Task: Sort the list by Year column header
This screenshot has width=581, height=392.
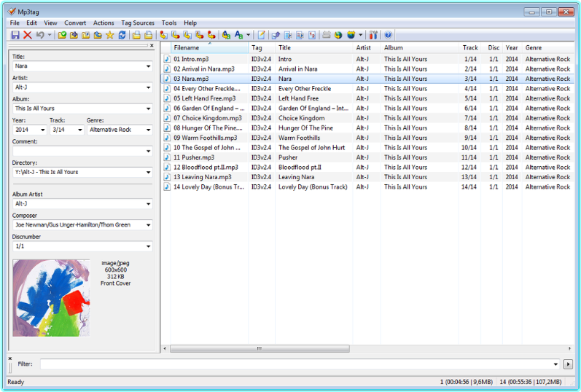Action: click(512, 48)
